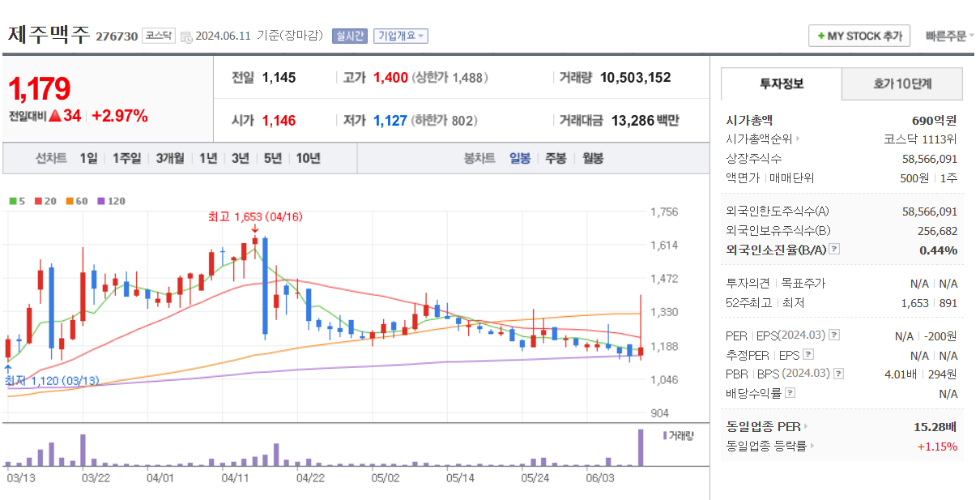Click the 고가 value 1,400

[390, 78]
